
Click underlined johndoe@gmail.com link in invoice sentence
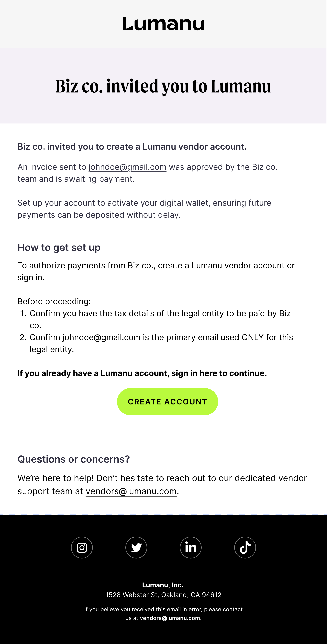[127, 167]
